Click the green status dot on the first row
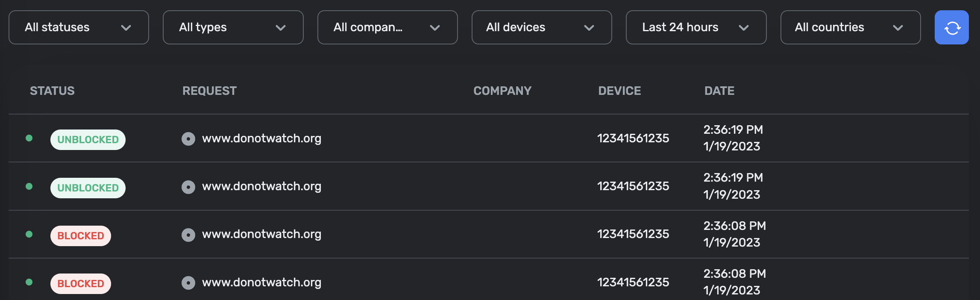The width and height of the screenshot is (980, 300). click(29, 138)
